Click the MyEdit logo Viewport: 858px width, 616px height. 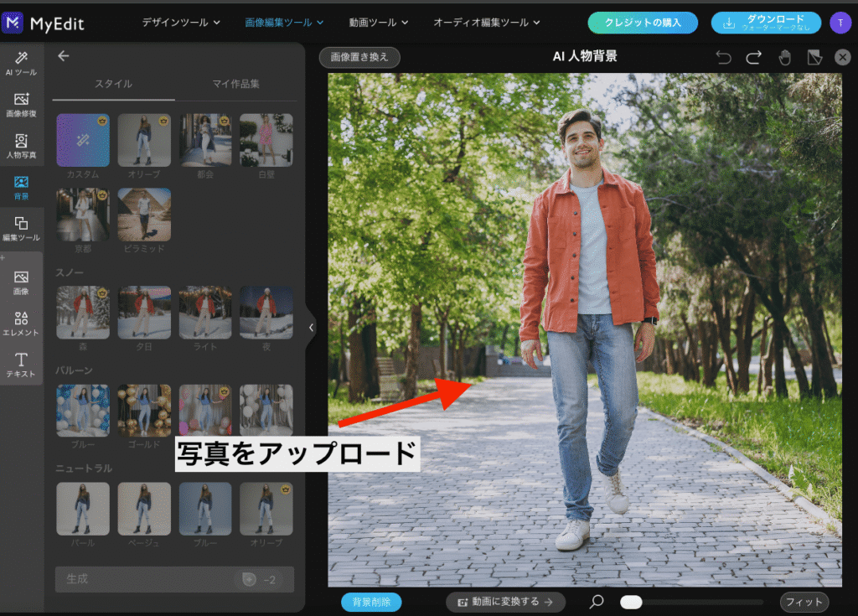(x=44, y=23)
